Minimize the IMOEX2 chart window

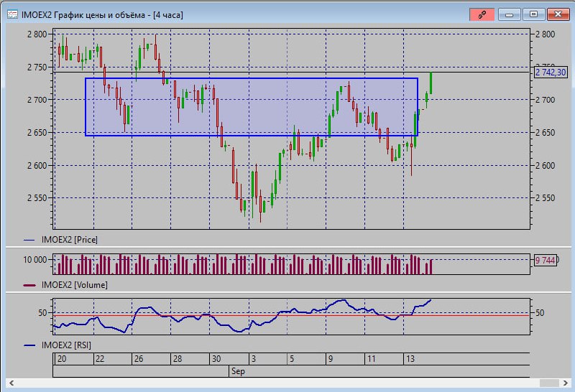coord(509,14)
